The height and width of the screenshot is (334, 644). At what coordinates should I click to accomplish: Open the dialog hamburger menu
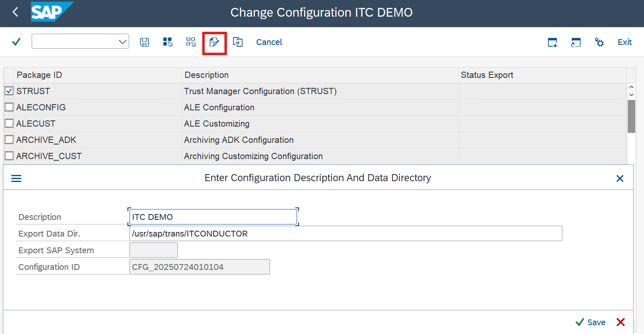click(x=16, y=178)
